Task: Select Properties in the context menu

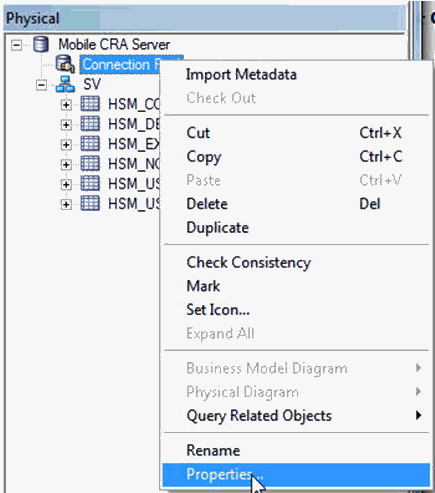Action: coord(296,475)
